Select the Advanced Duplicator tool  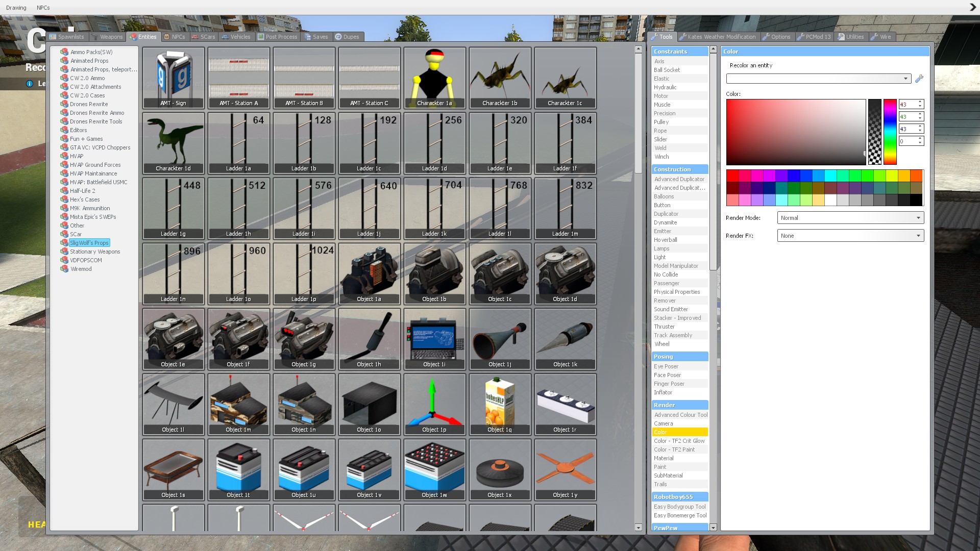(679, 179)
